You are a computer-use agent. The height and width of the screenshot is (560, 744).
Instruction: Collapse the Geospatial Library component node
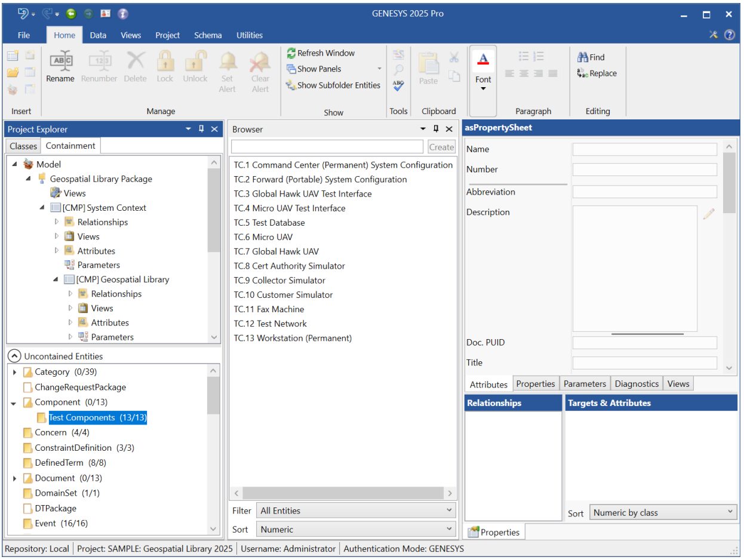(56, 279)
